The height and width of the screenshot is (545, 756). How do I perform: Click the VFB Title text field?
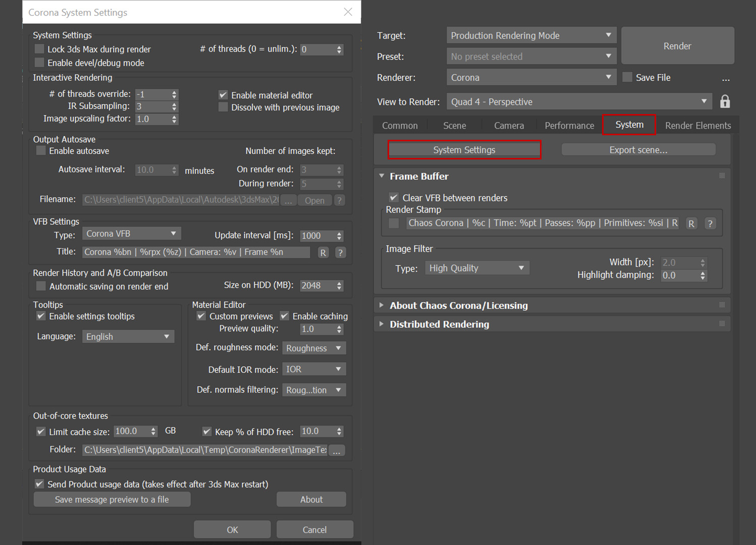(x=196, y=252)
